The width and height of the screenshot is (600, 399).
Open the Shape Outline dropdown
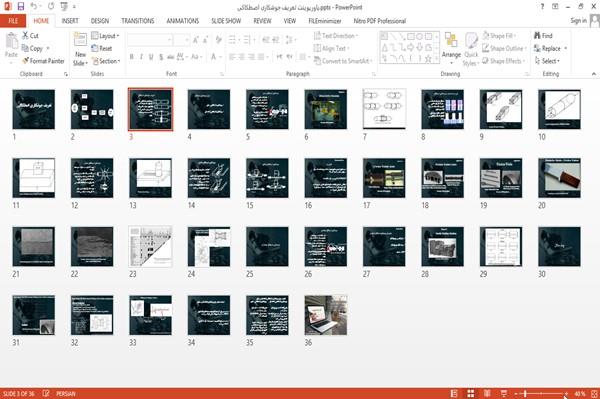(x=505, y=48)
